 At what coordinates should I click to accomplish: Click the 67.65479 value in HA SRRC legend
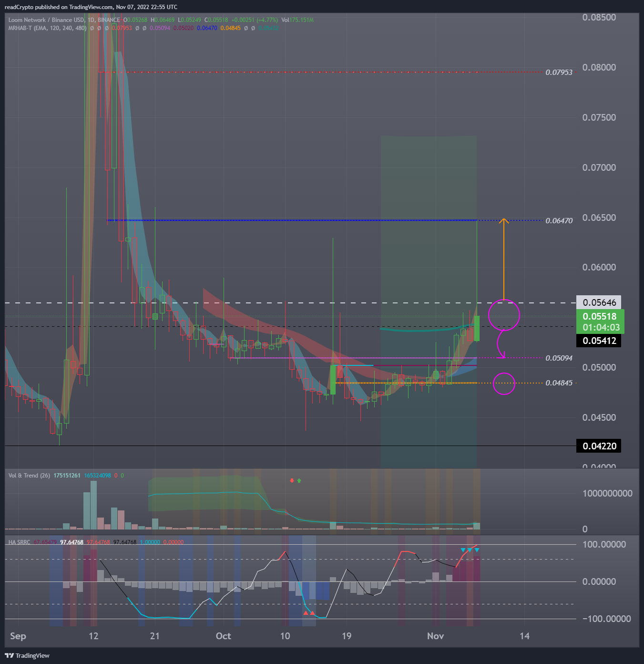coord(45,542)
